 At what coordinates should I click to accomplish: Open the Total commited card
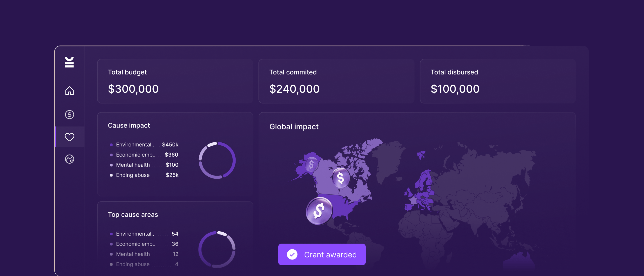(x=336, y=81)
